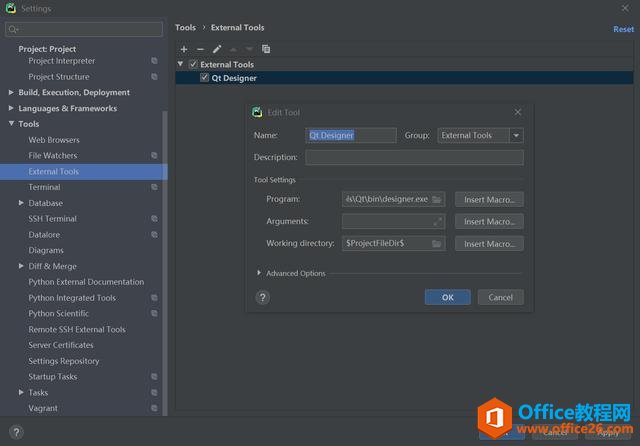Open Vagrant settings page
Viewport: 640px width, 446px height.
(43, 408)
